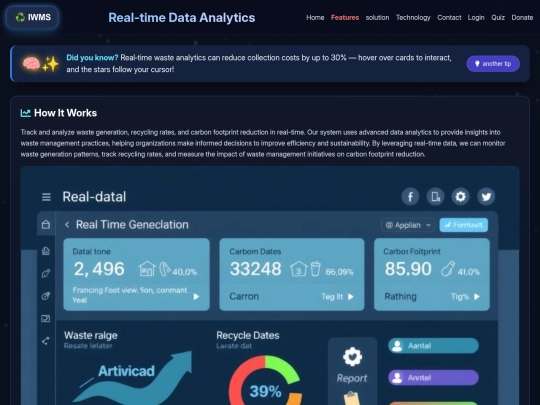Select the bag icon in dashboard sidebar
The height and width of the screenshot is (405, 540).
46,225
